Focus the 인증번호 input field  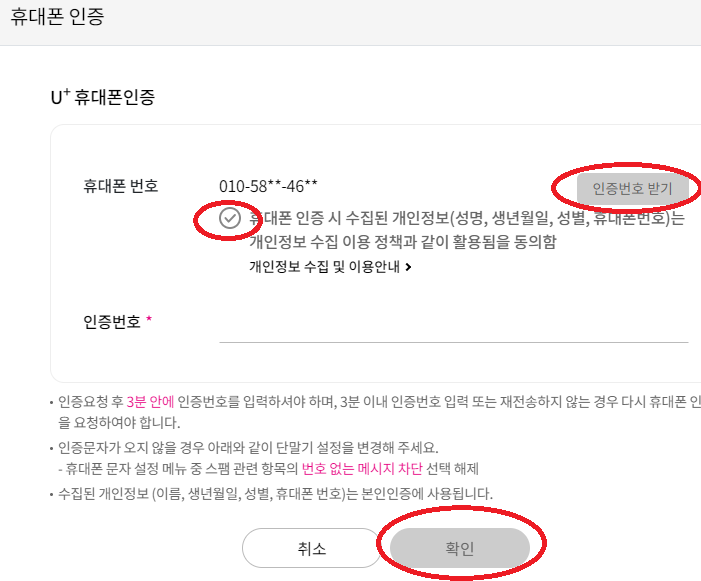[x=453, y=324]
